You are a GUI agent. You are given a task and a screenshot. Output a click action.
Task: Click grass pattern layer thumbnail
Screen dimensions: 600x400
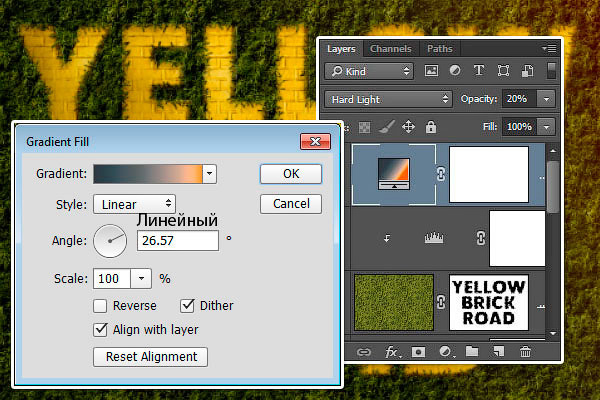[x=394, y=302]
